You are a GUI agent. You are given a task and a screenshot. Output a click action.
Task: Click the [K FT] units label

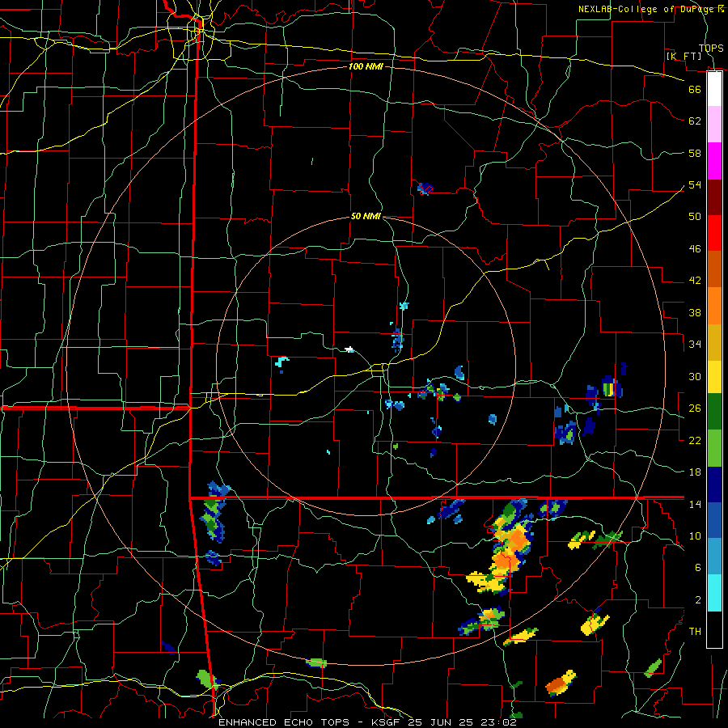684,56
